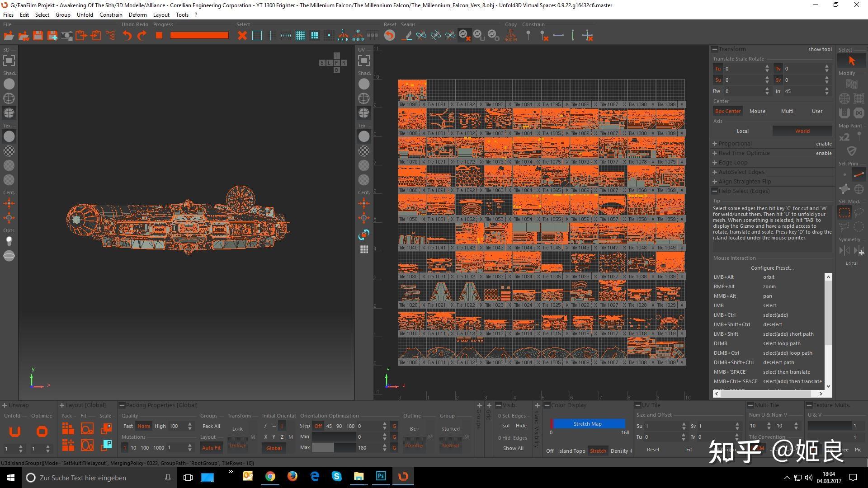
Task: Click the 3D view frame icon
Action: (9, 60)
